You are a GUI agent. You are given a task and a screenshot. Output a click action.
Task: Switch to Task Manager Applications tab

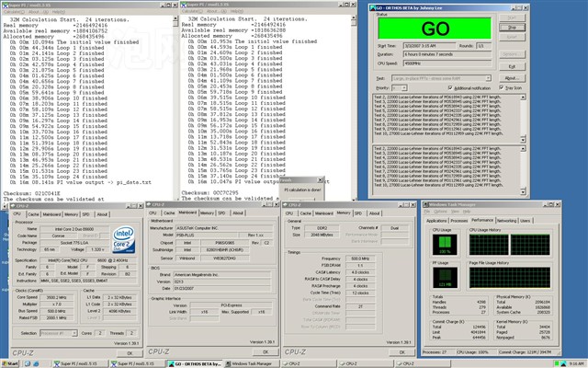[436, 221]
